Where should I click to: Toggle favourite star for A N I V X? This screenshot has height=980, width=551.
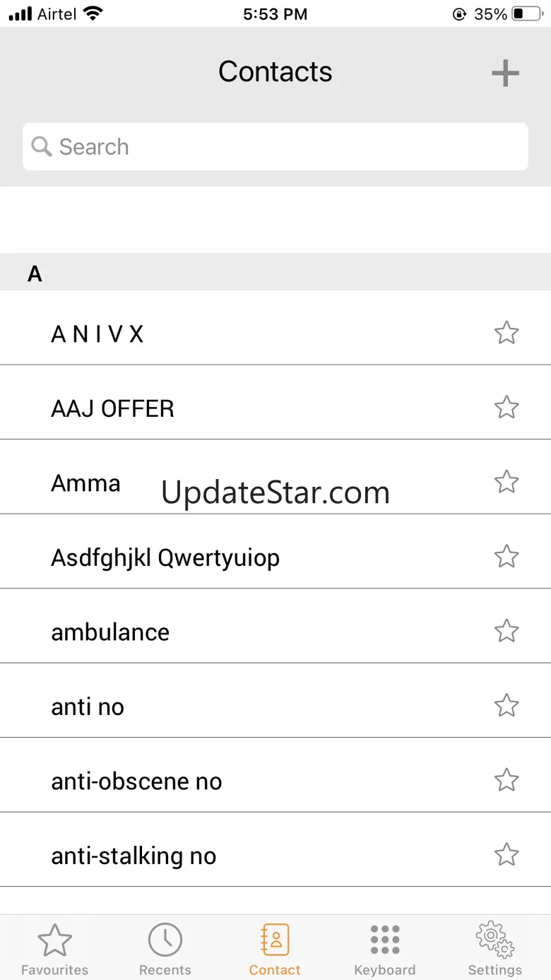506,332
